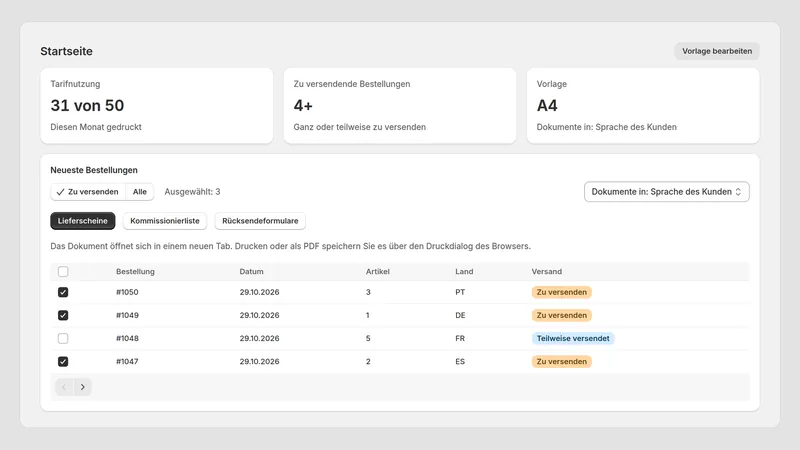Click Vorlage bearbeiten button

pos(717,51)
